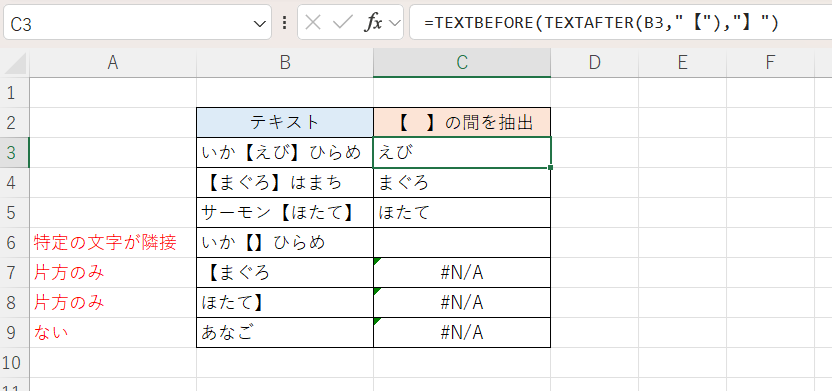Image resolution: width=832 pixels, height=391 pixels.
Task: Click into the TEXTBEFORE formula text
Action: [601, 23]
